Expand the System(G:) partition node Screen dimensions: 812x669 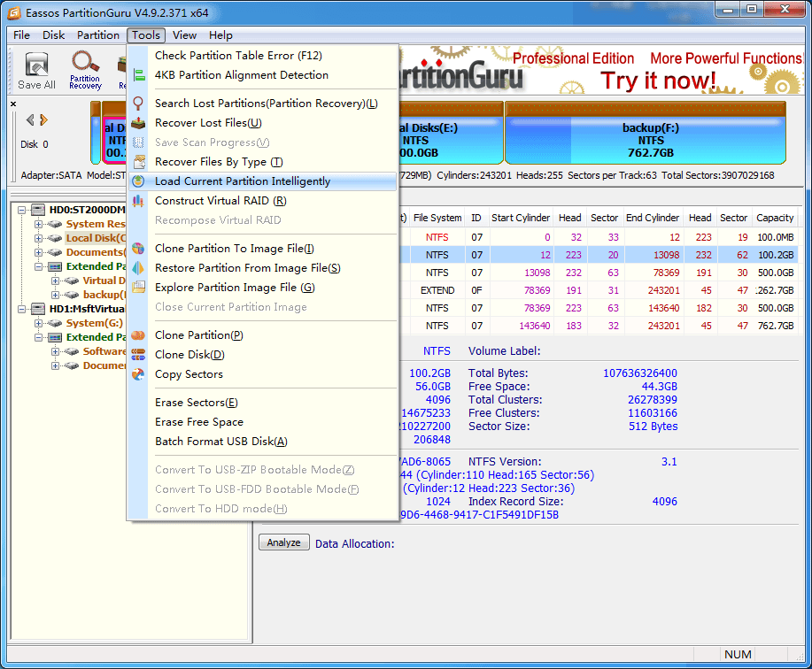pyautogui.click(x=38, y=323)
